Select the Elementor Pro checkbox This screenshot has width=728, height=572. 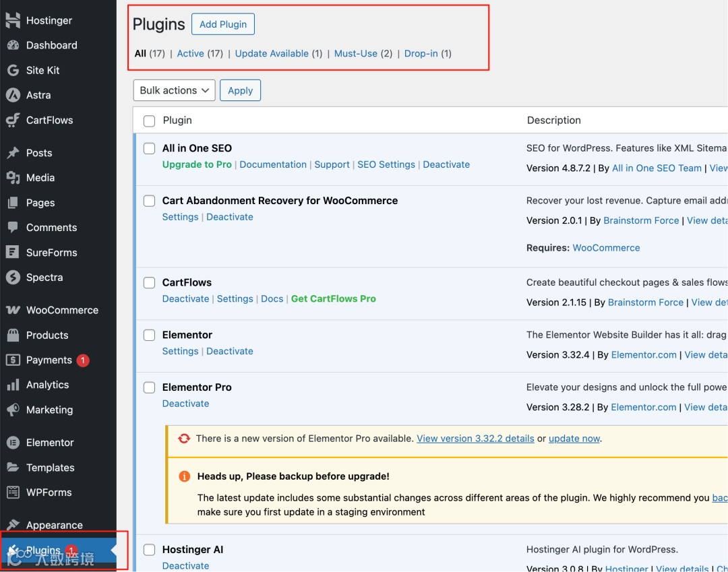[x=149, y=388]
